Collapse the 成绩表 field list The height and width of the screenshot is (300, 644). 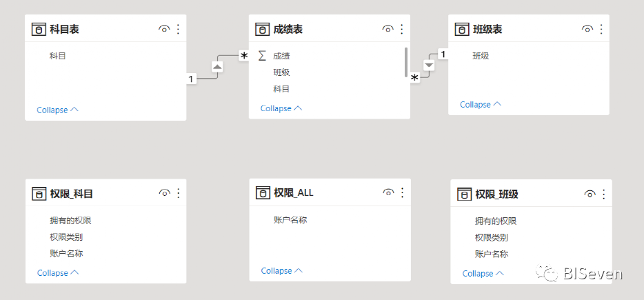[x=281, y=108]
